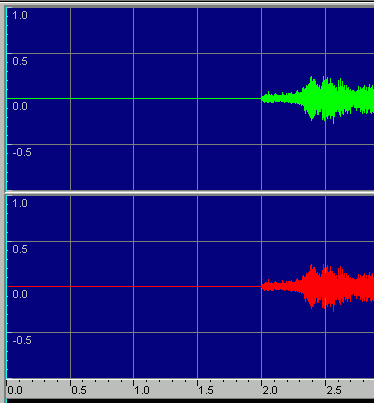Click the 1.0 amplitude label of the red channel
The width and height of the screenshot is (374, 403).
[20, 203]
